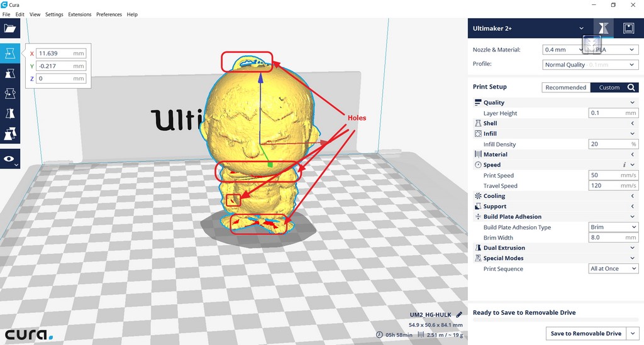Click the Infill Density value field
The image size is (644, 345).
[x=613, y=144]
